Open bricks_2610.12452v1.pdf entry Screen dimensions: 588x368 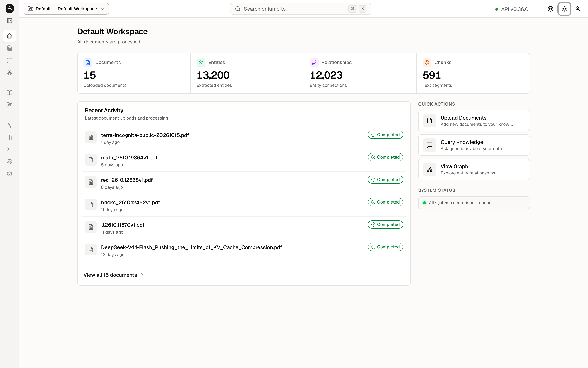tap(244, 205)
